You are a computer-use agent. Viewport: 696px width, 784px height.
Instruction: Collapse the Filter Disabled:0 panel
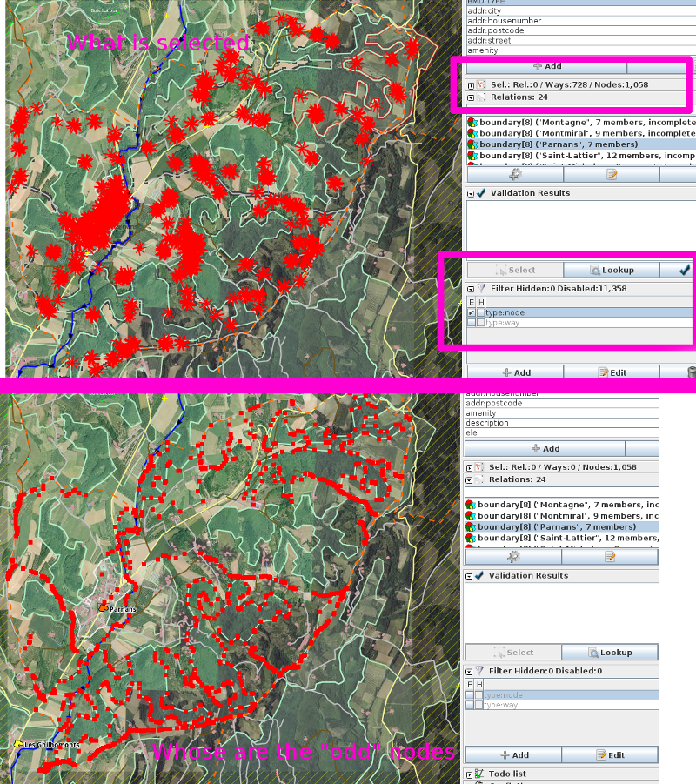tap(469, 672)
